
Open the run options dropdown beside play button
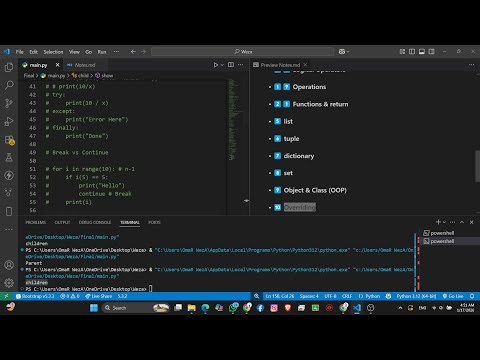coord(222,65)
